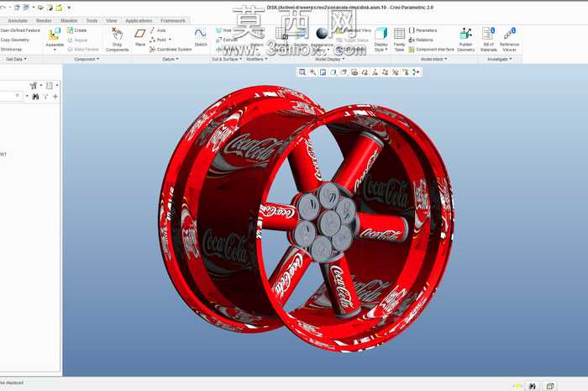Open the Manikin ribbon tab
This screenshot has height=391, width=588.
[69, 21]
